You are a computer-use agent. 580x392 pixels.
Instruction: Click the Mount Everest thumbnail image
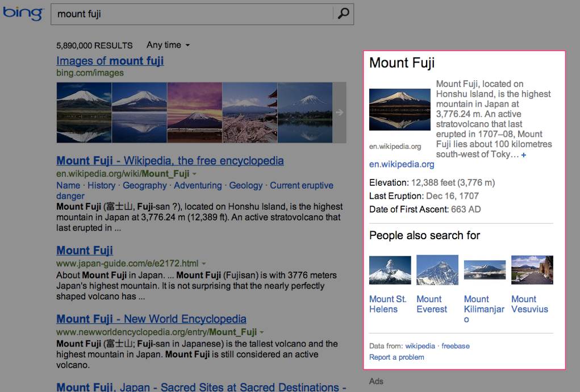click(x=437, y=270)
